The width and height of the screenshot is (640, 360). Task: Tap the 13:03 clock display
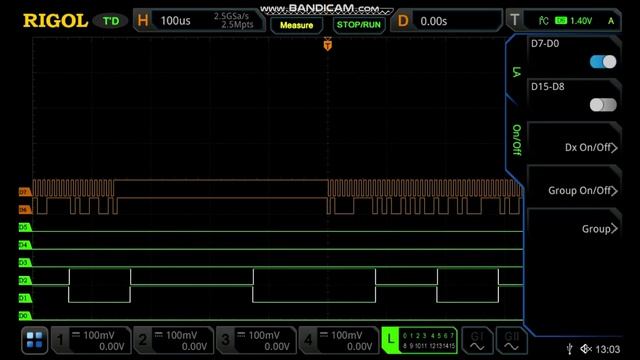608,349
